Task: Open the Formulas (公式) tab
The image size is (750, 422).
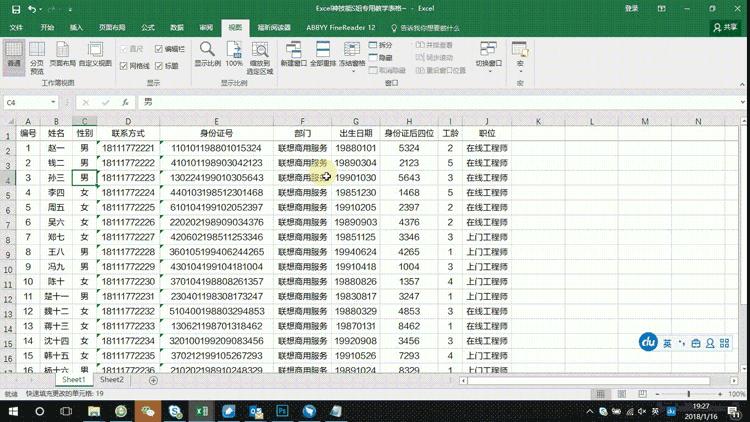Action: (148, 28)
